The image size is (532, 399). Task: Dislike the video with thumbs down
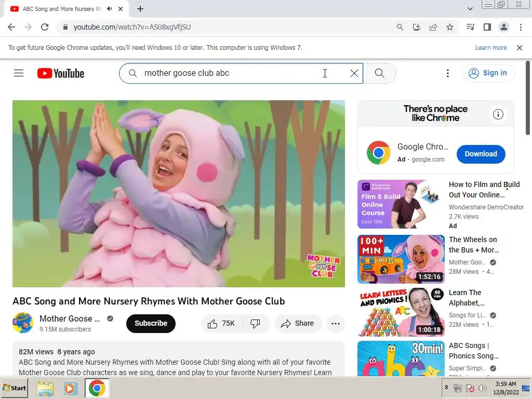(x=255, y=323)
